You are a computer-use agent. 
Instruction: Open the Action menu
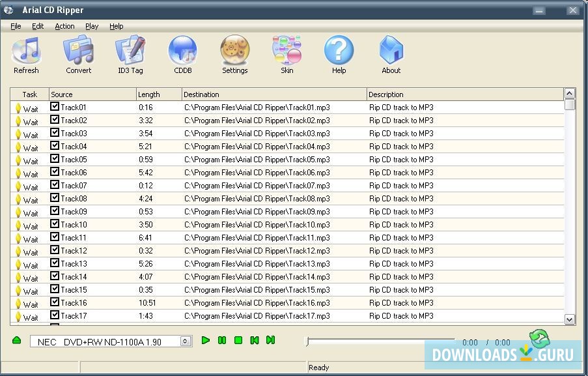coord(64,26)
